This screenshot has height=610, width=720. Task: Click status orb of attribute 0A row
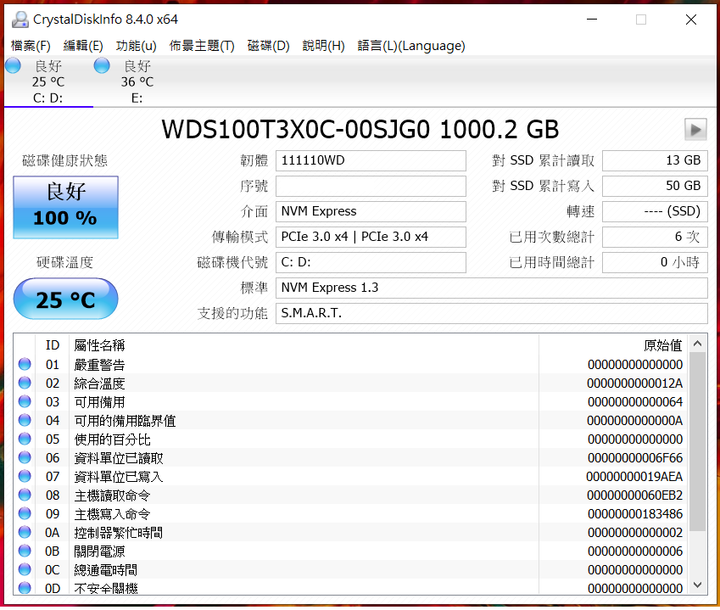click(x=25, y=532)
